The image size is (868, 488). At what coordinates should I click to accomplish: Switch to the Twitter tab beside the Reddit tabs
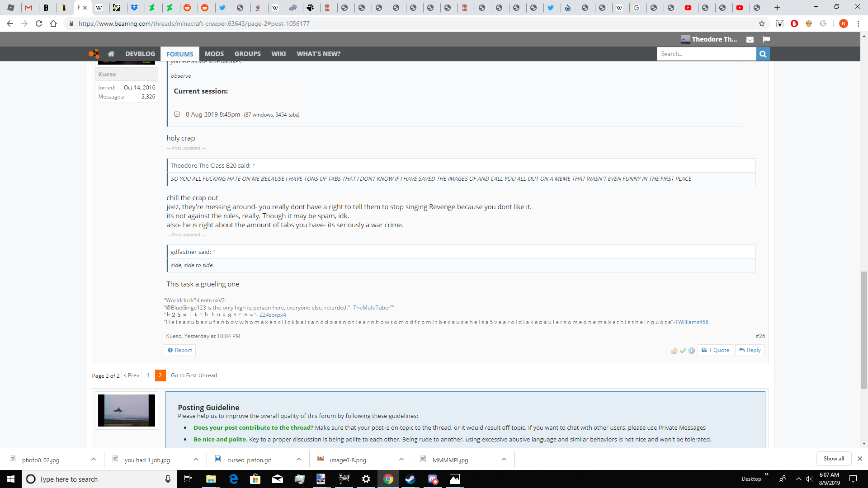pos(222,8)
